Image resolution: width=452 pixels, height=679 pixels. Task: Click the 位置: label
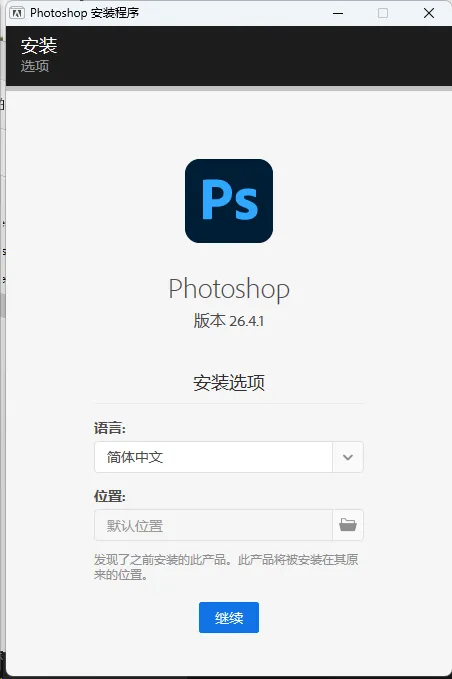tap(110, 496)
